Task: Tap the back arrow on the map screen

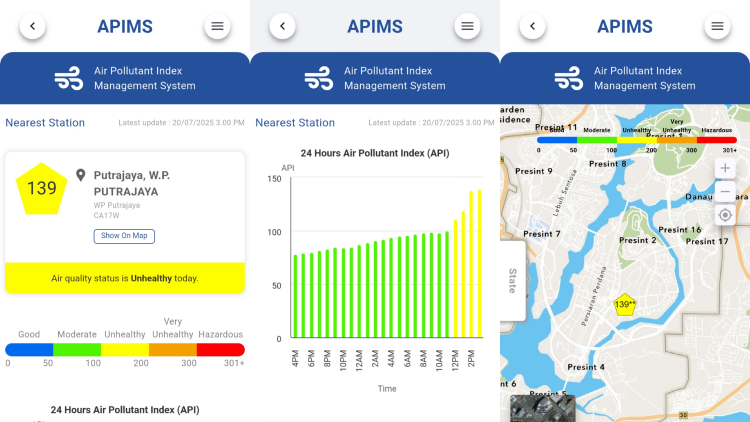Action: coord(532,27)
